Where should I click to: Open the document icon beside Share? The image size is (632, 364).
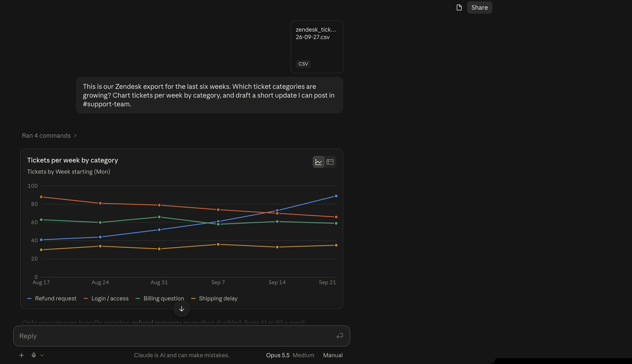point(459,7)
